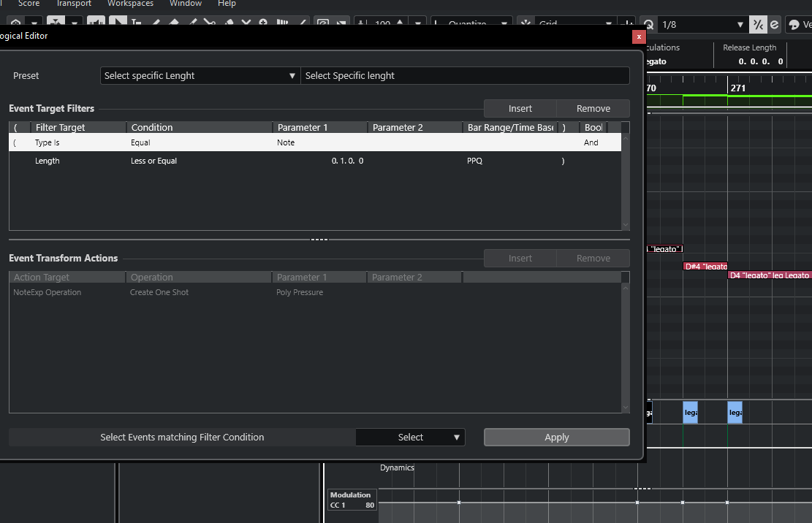
Task: Click the CC 1 value 80
Action: click(369, 505)
